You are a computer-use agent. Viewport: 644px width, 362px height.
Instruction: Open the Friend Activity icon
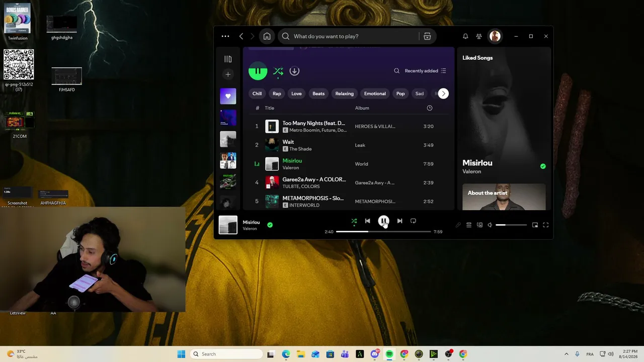click(x=479, y=36)
